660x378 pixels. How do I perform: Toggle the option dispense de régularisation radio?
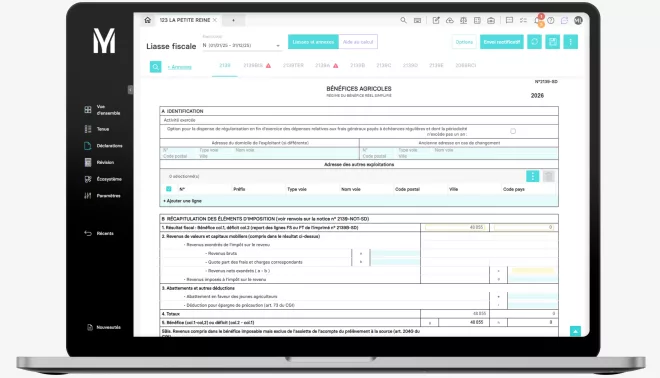click(513, 131)
